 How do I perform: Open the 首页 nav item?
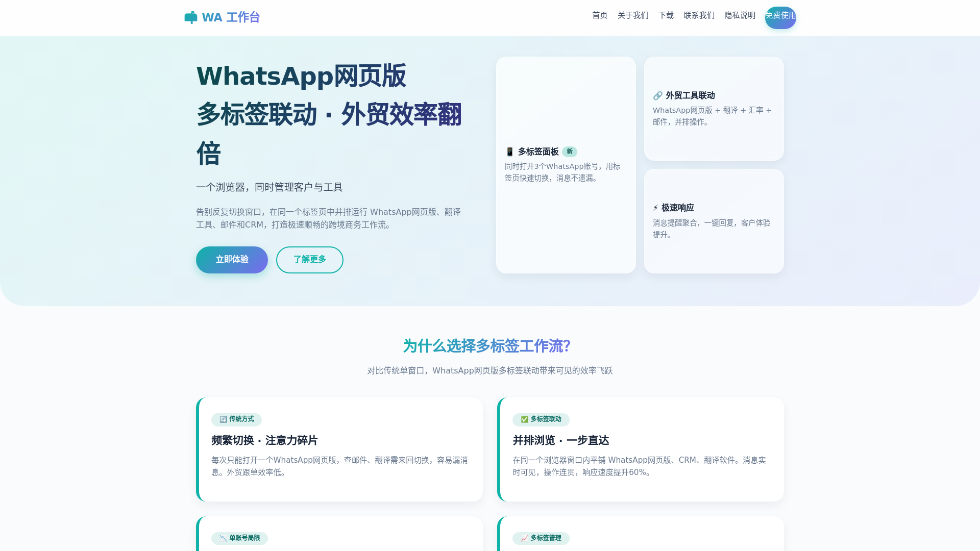[600, 15]
